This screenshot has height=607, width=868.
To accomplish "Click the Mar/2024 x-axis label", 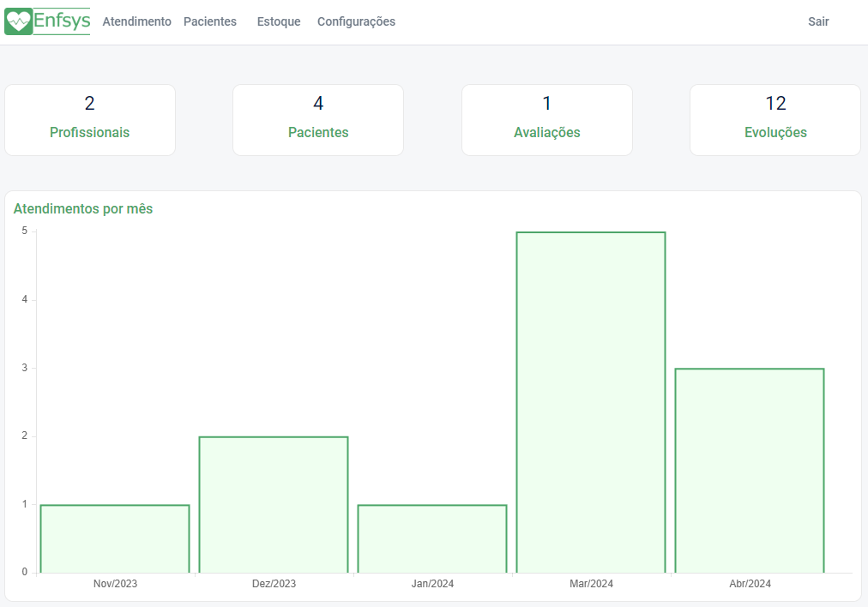I will 591,584.
